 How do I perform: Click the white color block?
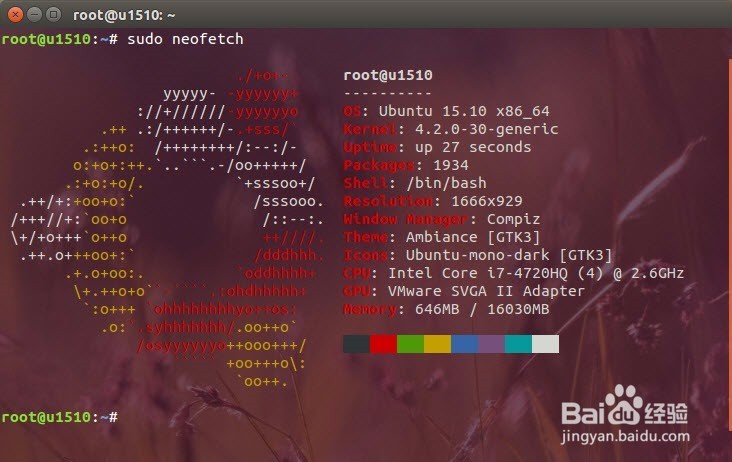point(546,344)
